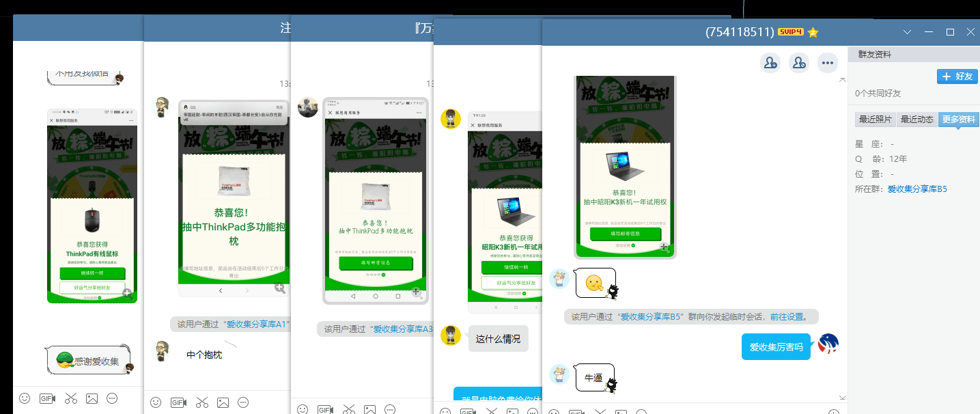
Task: Click the block-user icon beside the add-friend icon
Action: point(799,63)
